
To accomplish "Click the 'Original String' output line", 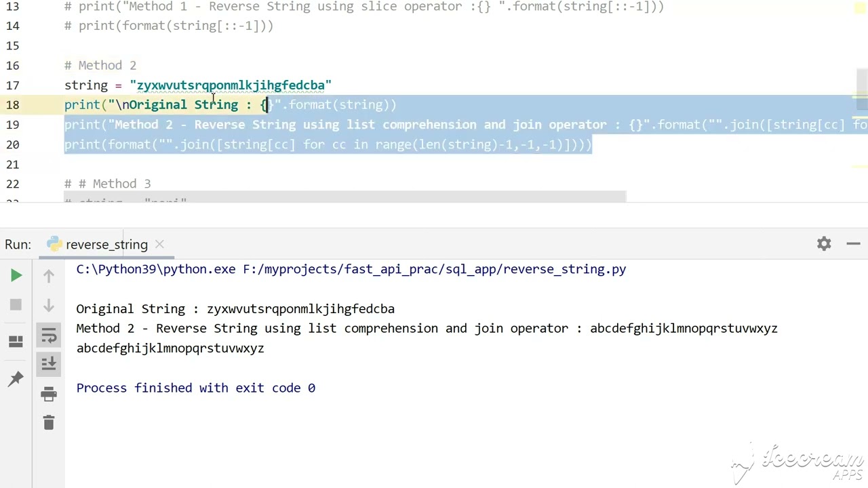I will click(x=235, y=309).
